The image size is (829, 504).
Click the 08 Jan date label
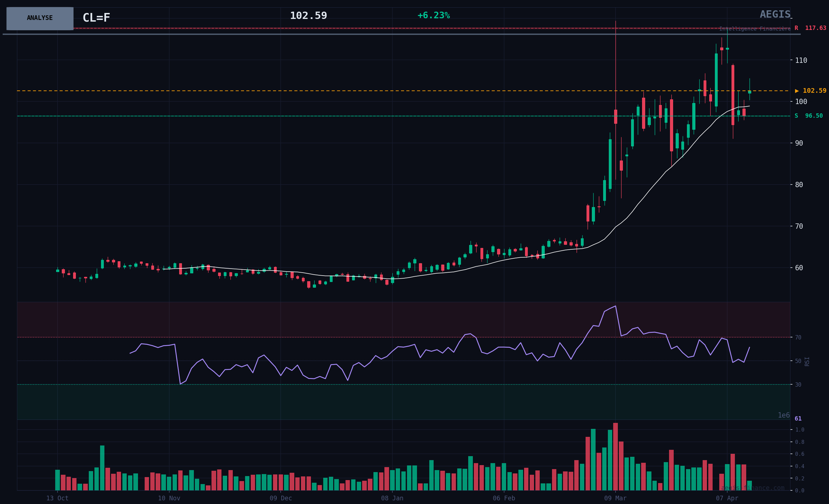[x=392, y=498]
